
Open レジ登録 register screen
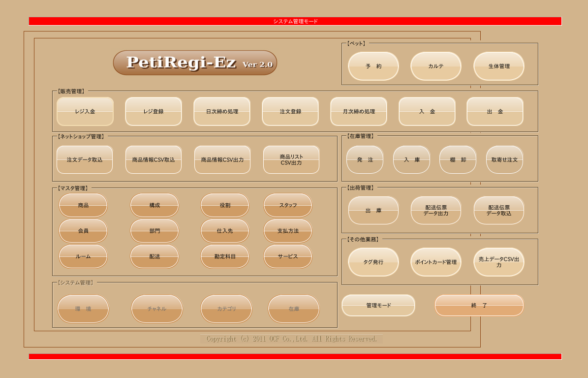pos(154,111)
